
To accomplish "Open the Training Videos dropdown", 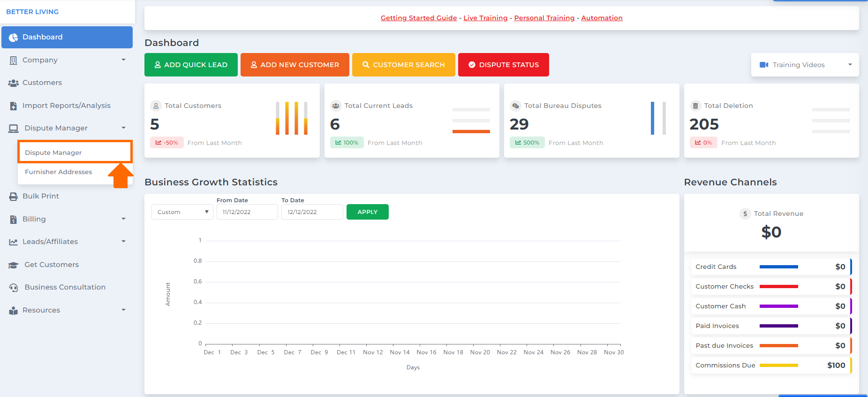I will click(x=805, y=65).
